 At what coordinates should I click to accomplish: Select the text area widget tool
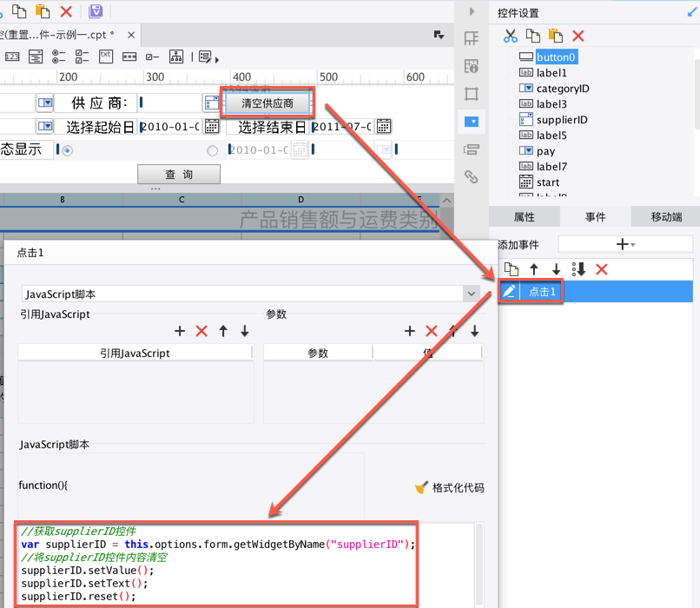pos(36,56)
